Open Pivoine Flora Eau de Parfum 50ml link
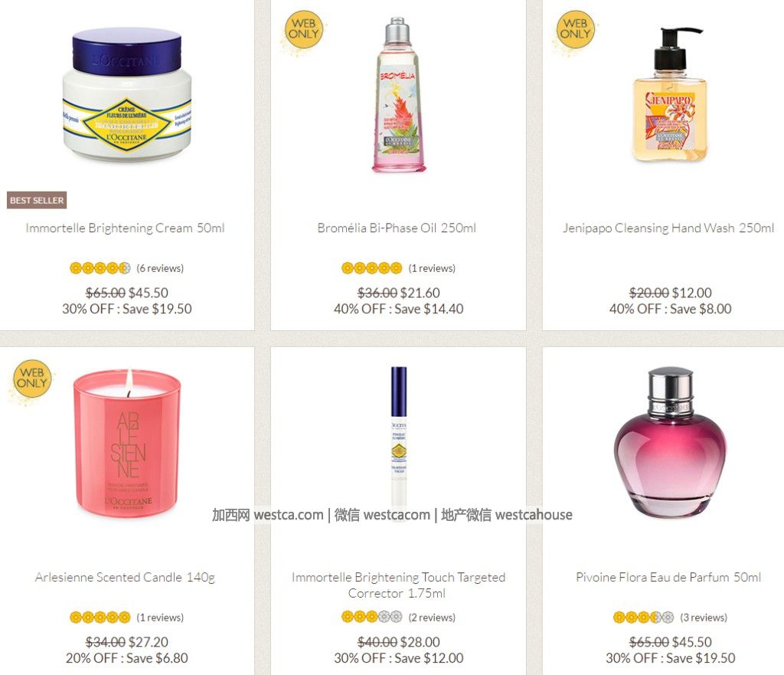The width and height of the screenshot is (784, 675). click(668, 578)
